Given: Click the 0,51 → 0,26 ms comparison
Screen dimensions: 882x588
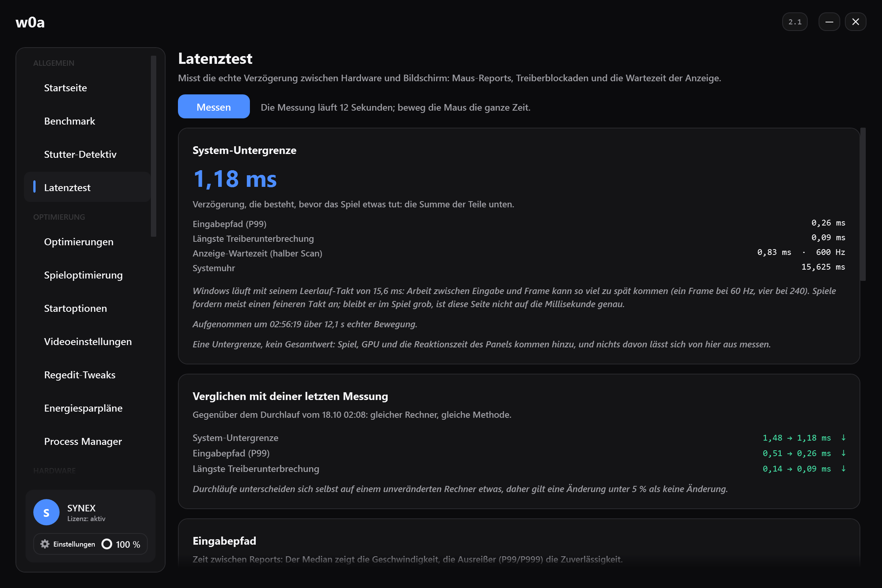Looking at the screenshot, I should [797, 453].
